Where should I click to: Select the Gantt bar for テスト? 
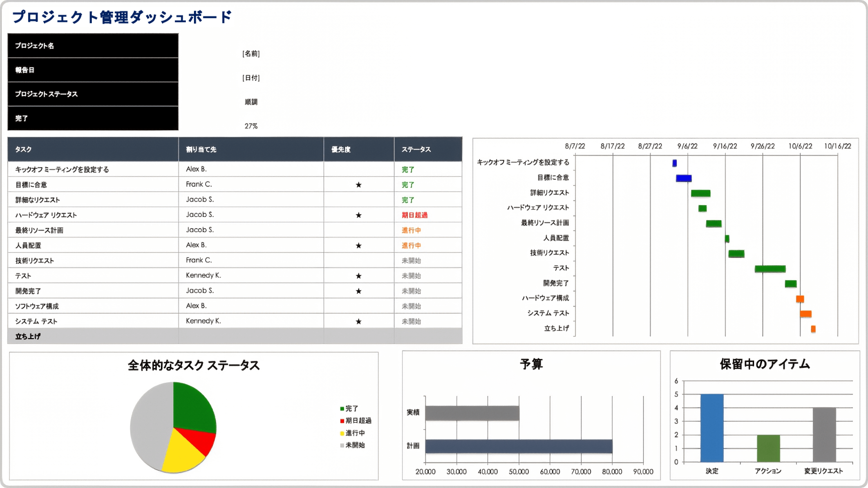tap(770, 269)
